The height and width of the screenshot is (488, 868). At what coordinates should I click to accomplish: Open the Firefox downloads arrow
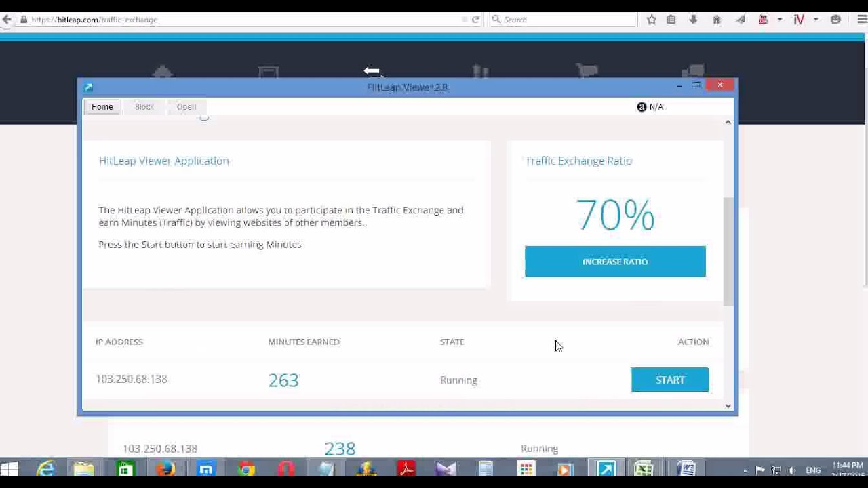[x=693, y=20]
